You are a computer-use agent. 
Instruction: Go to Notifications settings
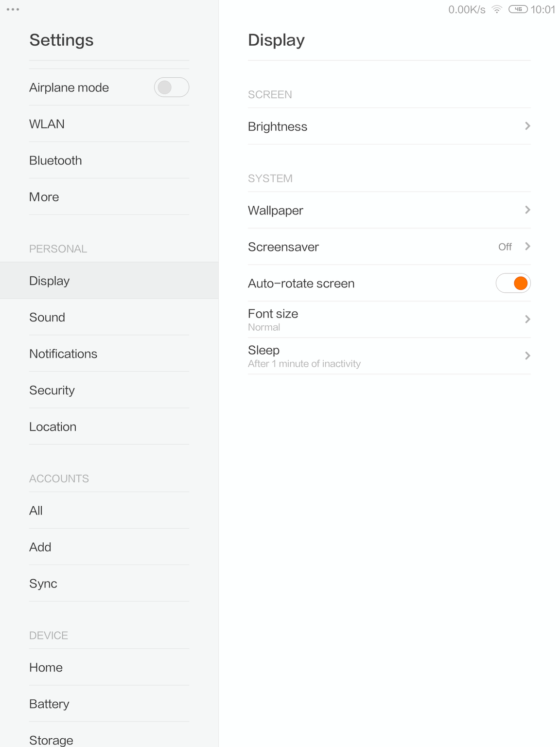63,354
